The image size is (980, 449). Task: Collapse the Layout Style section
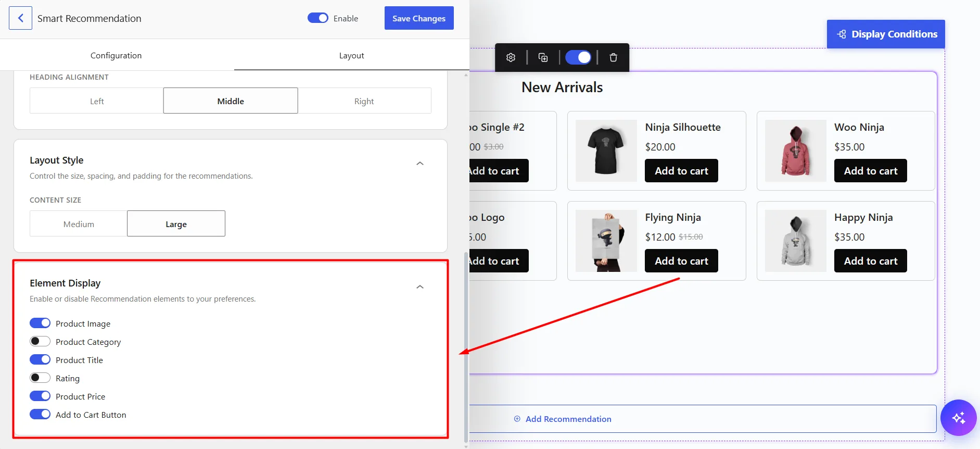pos(420,164)
